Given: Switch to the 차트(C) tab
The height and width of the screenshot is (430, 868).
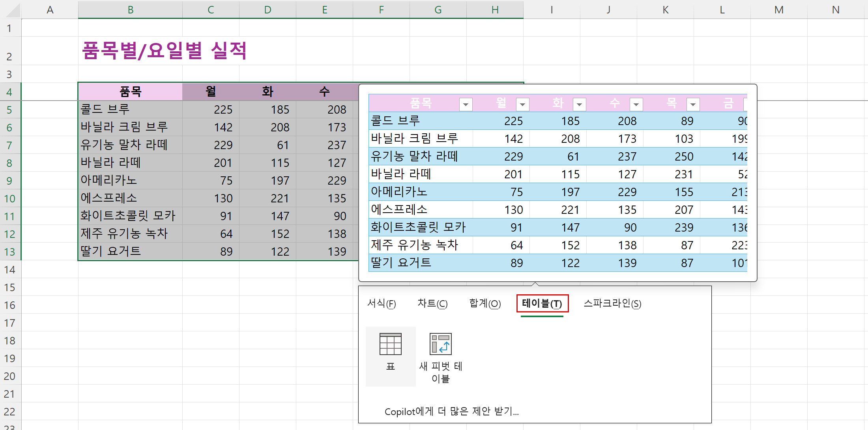Looking at the screenshot, I should click(432, 303).
